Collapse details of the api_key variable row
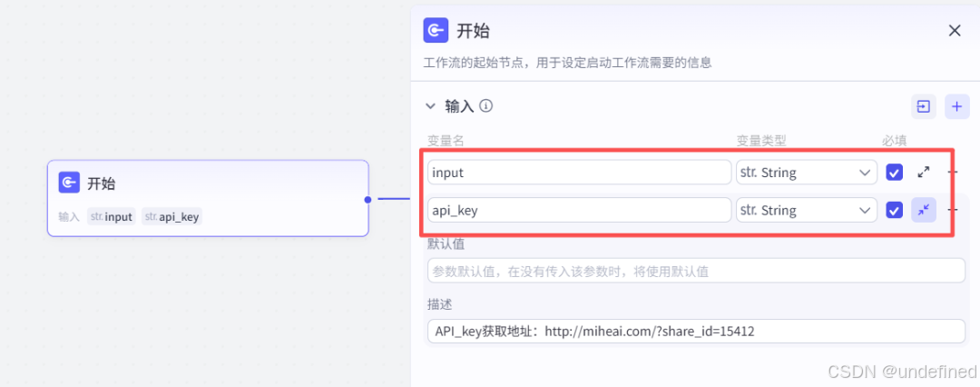This screenshot has height=387, width=980. pyautogui.click(x=923, y=211)
